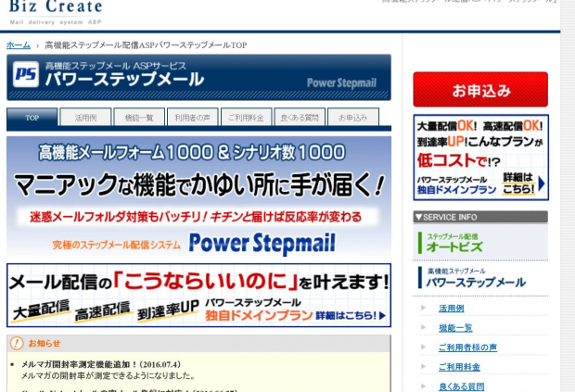The width and height of the screenshot is (575, 392).
Task: Select the TOP tab
Action: point(32,118)
